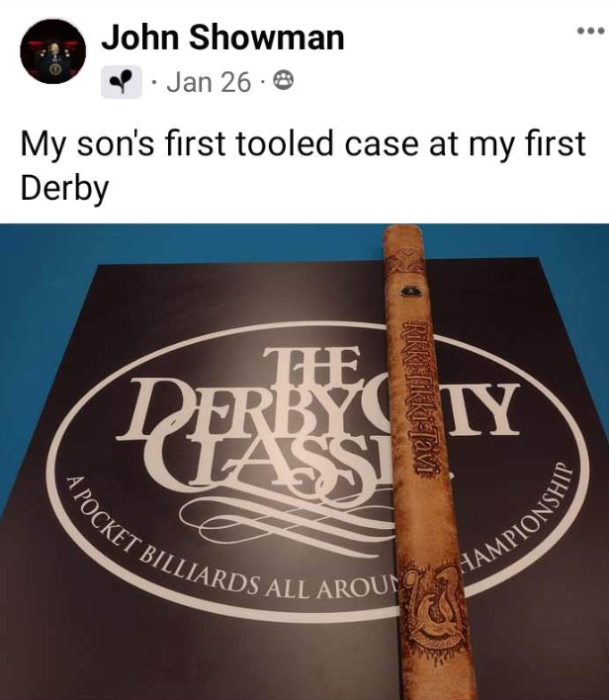Click the leather cue case in the photo

(424, 462)
